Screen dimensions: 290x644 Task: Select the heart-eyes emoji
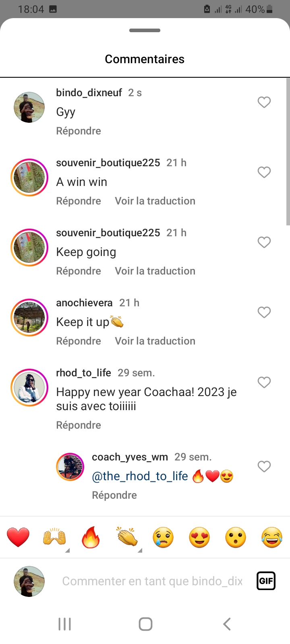click(199, 537)
